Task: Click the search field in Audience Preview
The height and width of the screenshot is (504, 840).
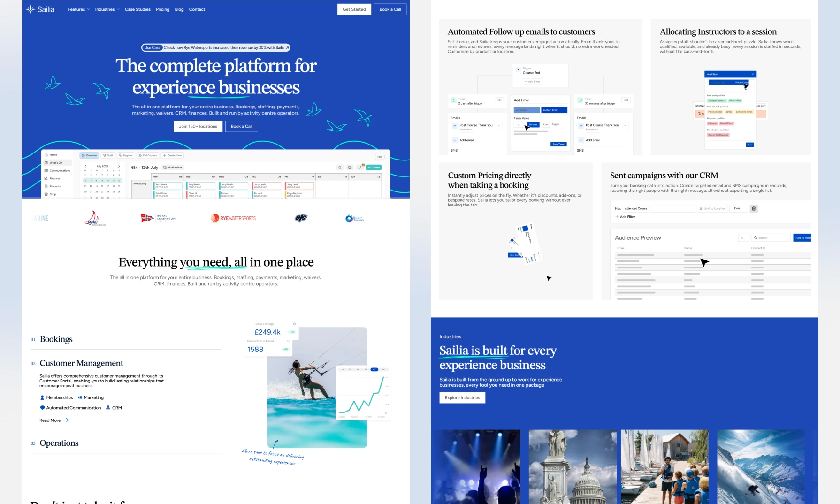Action: tap(771, 238)
